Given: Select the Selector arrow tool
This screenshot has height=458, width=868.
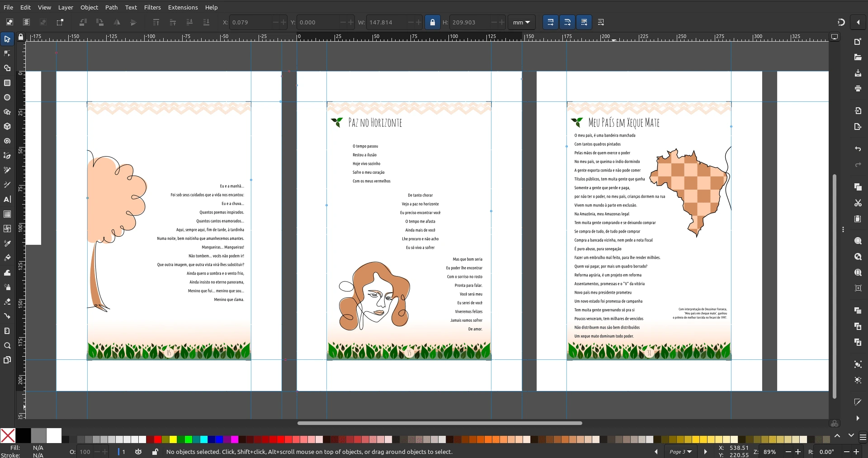Looking at the screenshot, I should tap(7, 39).
